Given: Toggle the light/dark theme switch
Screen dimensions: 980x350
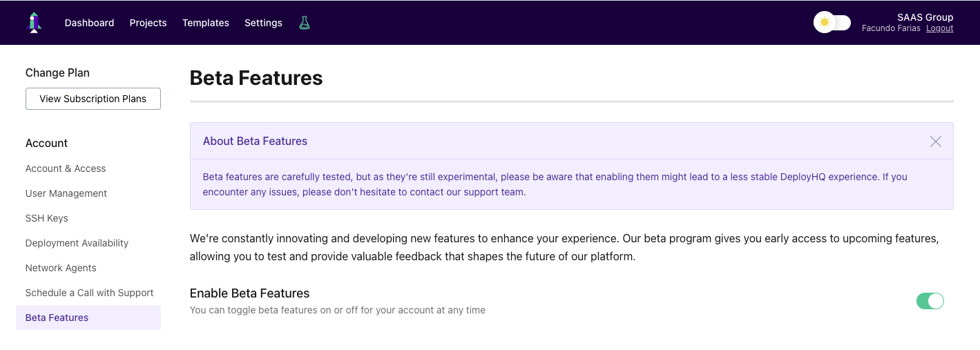Looking at the screenshot, I should click(832, 22).
